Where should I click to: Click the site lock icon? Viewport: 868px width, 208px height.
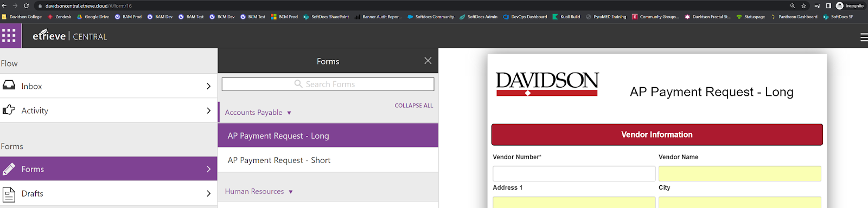40,5
